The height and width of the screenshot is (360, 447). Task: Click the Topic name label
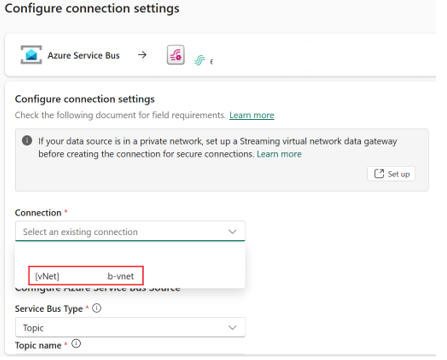38,345
